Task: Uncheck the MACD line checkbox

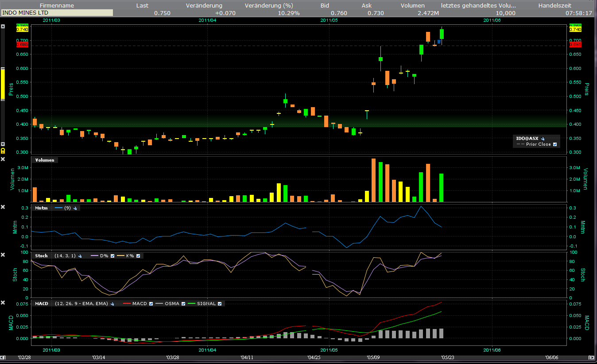Action: [x=151, y=304]
